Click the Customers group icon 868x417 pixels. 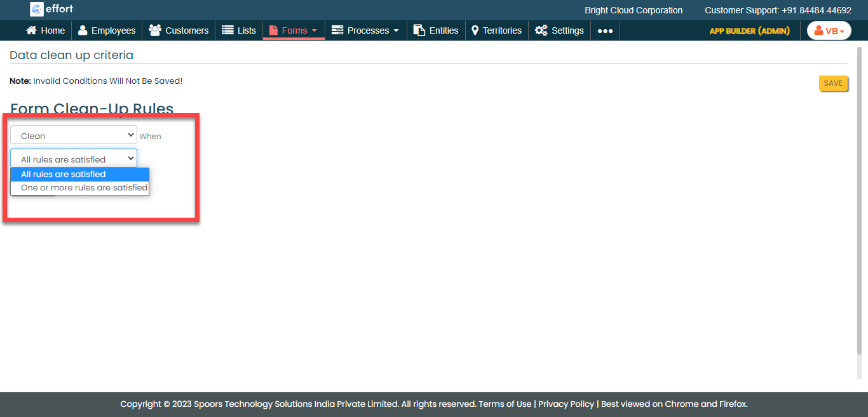(154, 30)
